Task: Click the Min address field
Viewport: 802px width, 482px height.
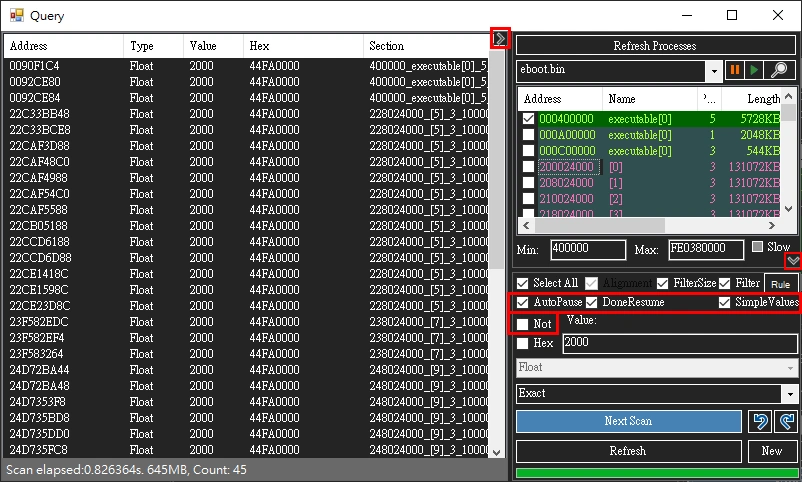Action: 588,250
